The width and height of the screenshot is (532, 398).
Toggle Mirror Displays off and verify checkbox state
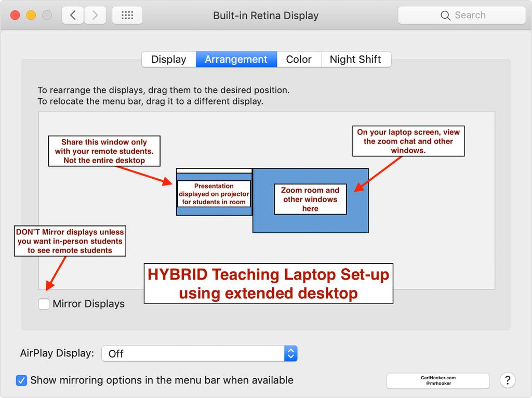pyautogui.click(x=44, y=304)
